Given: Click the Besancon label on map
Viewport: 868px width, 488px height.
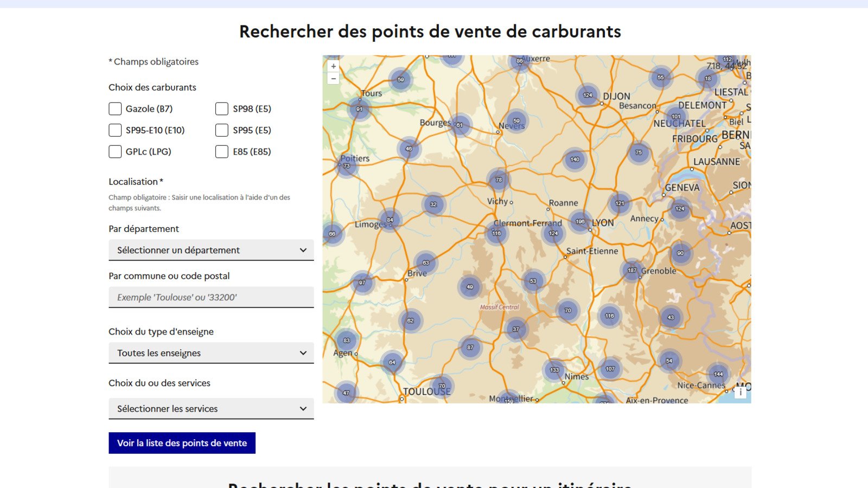Looking at the screenshot, I should click(x=637, y=106).
